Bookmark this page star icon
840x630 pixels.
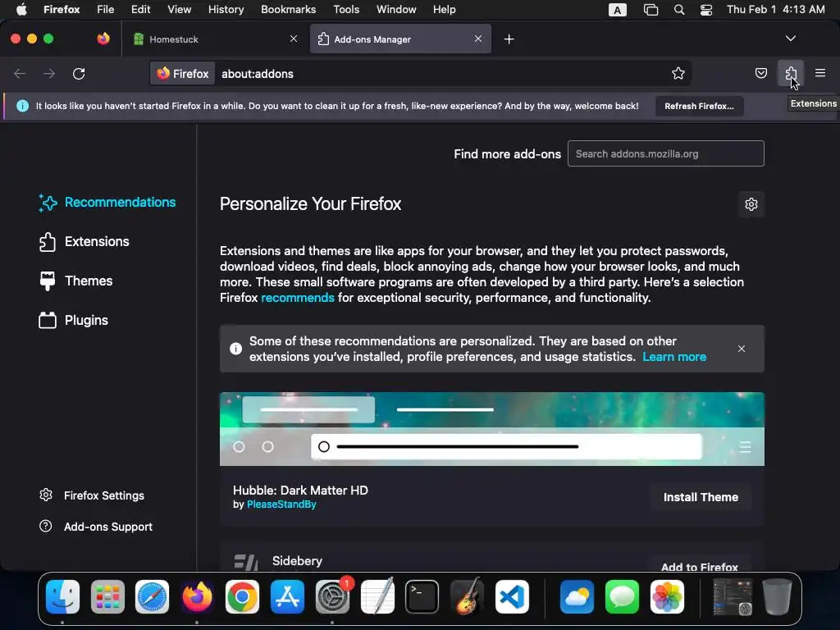click(678, 73)
